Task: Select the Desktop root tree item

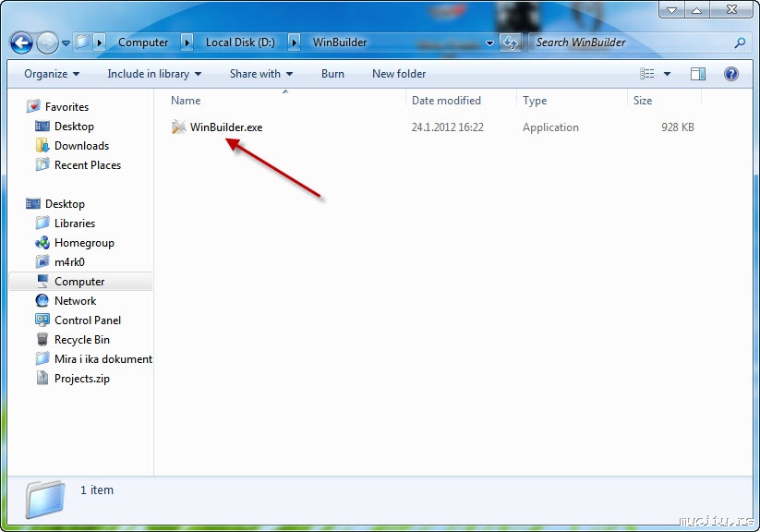Action: [x=65, y=204]
